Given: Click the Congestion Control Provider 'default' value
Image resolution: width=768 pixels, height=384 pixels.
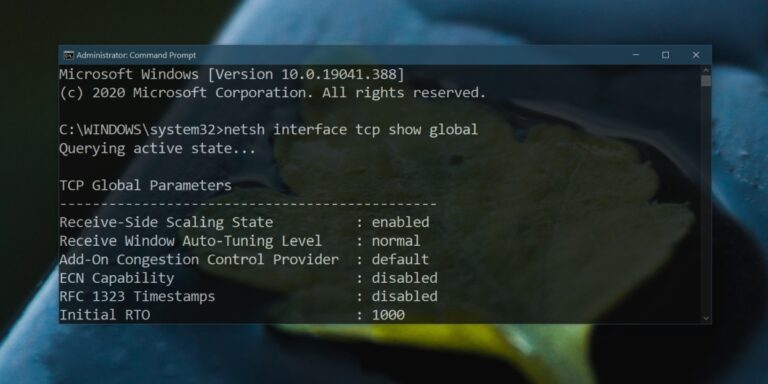Looking at the screenshot, I should [400, 259].
